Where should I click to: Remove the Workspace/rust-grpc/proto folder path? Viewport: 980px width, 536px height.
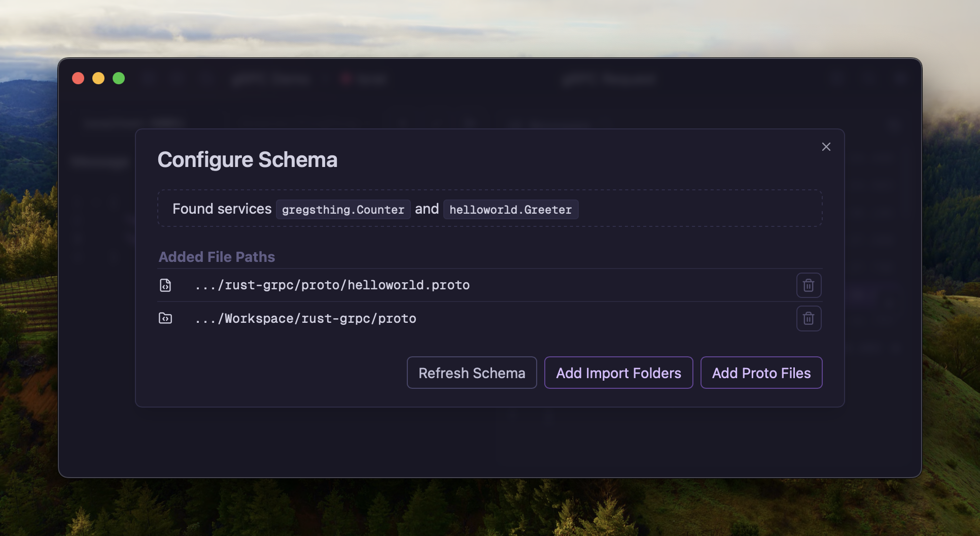[809, 319]
